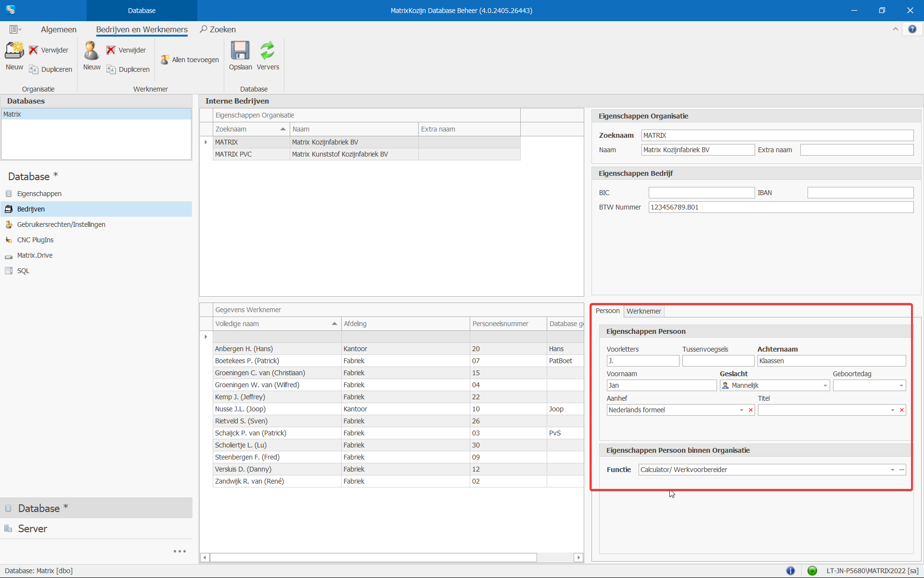Open Database navigation group at bottom
This screenshot has width=924, height=578.
point(96,508)
